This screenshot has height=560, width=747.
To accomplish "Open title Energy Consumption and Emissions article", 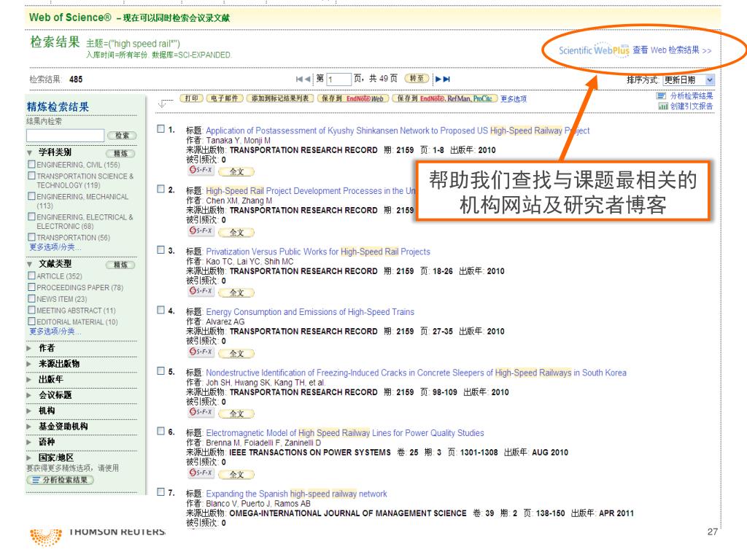I will [310, 312].
